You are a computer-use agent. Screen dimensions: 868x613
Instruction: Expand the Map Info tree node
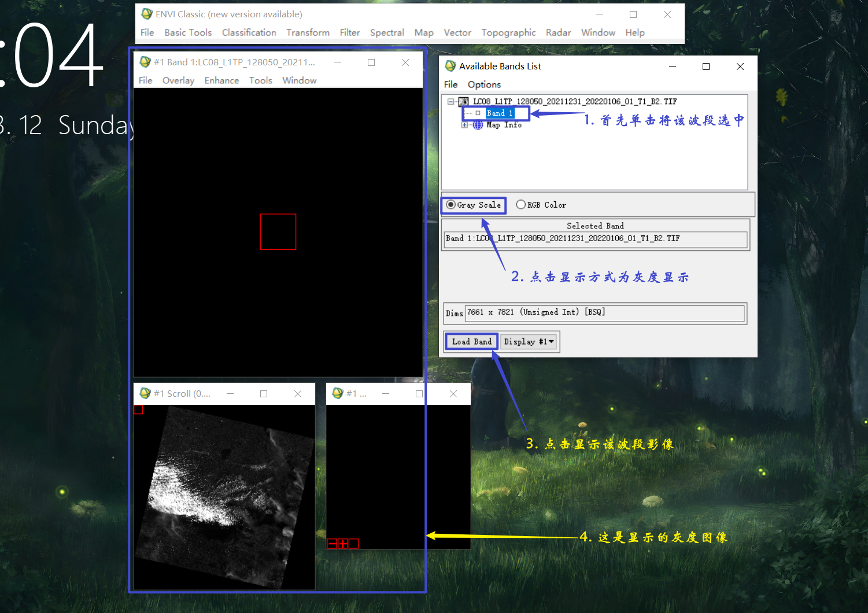(464, 125)
